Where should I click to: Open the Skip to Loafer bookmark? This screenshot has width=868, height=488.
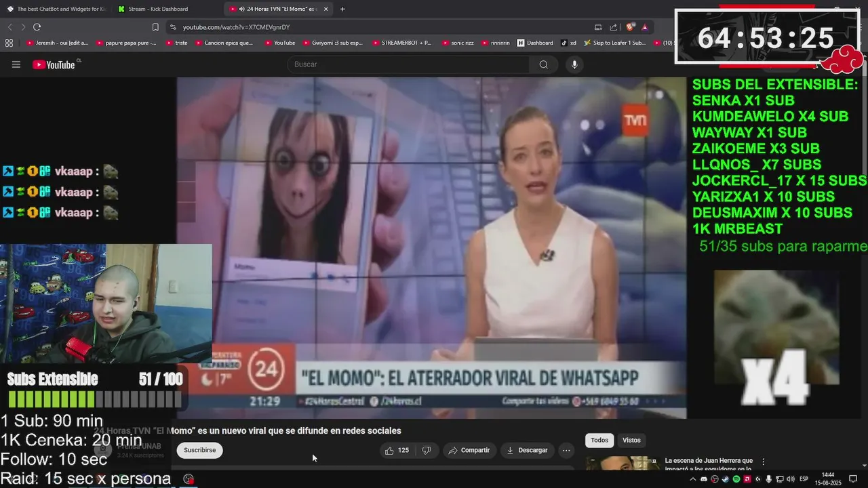click(x=614, y=43)
